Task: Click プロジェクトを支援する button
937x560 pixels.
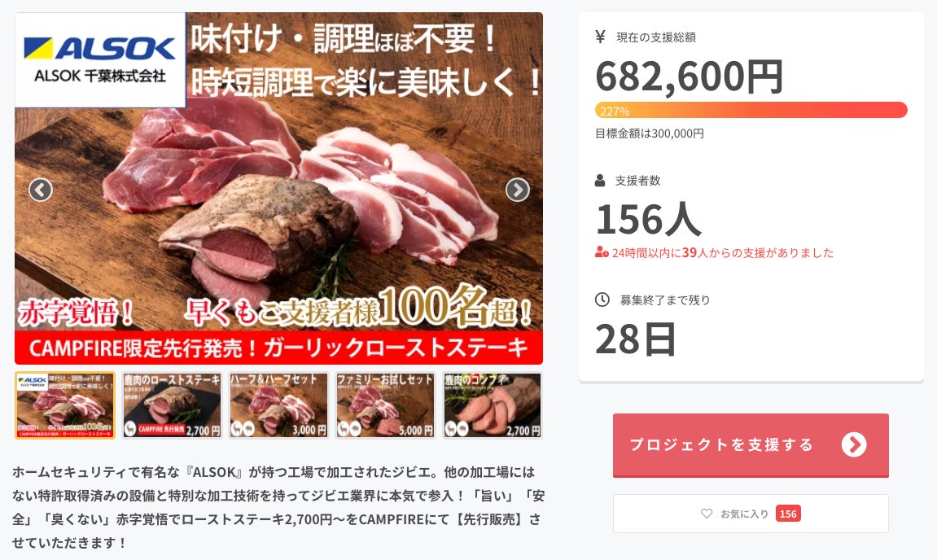Action: click(751, 445)
